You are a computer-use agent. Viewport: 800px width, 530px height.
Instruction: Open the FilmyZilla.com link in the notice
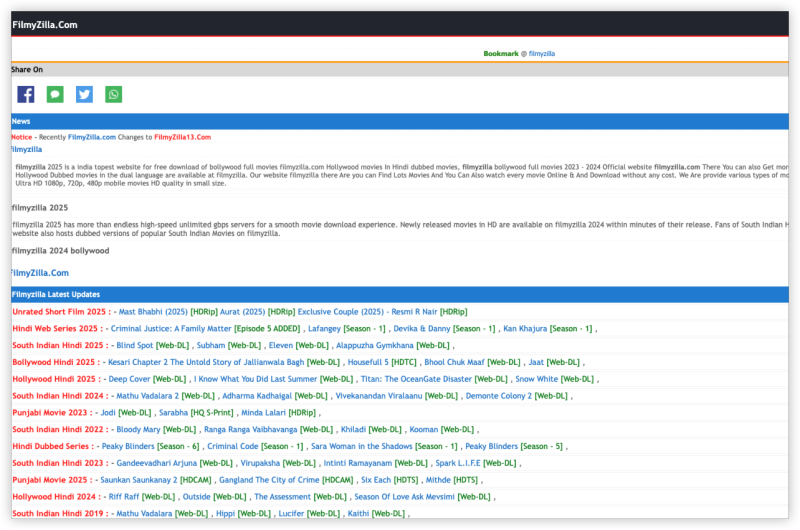(92, 137)
